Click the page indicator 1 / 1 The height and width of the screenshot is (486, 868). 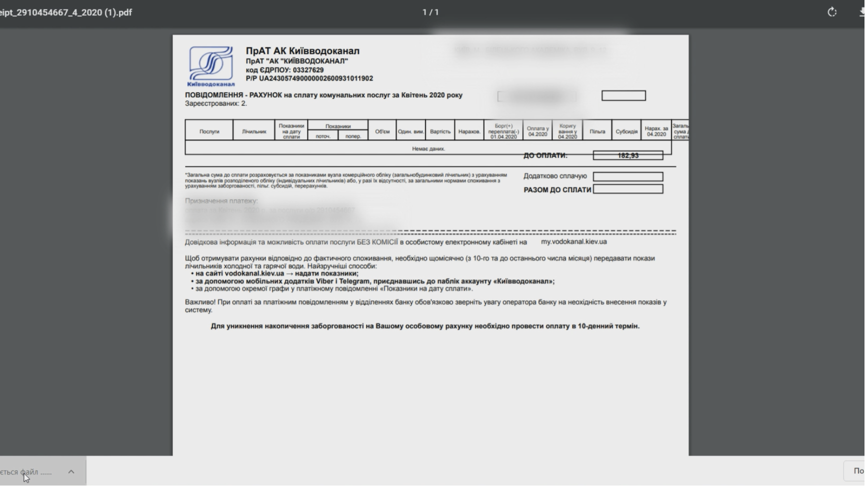pyautogui.click(x=430, y=12)
